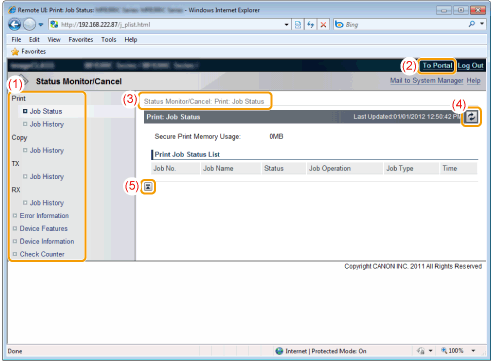Open Device Features in sidebar
Image resolution: width=492 pixels, height=361 pixels.
[43, 229]
